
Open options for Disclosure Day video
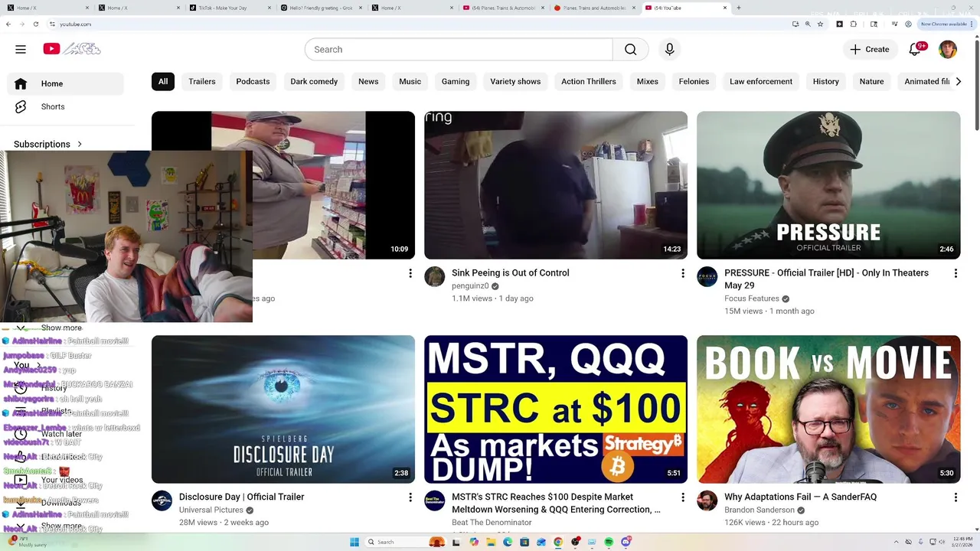(410, 497)
